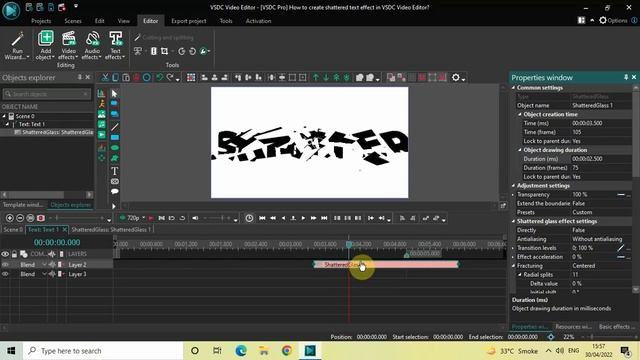The image size is (640, 360).
Task: Click the Undo arrow icon
Action: pyautogui.click(x=160, y=78)
